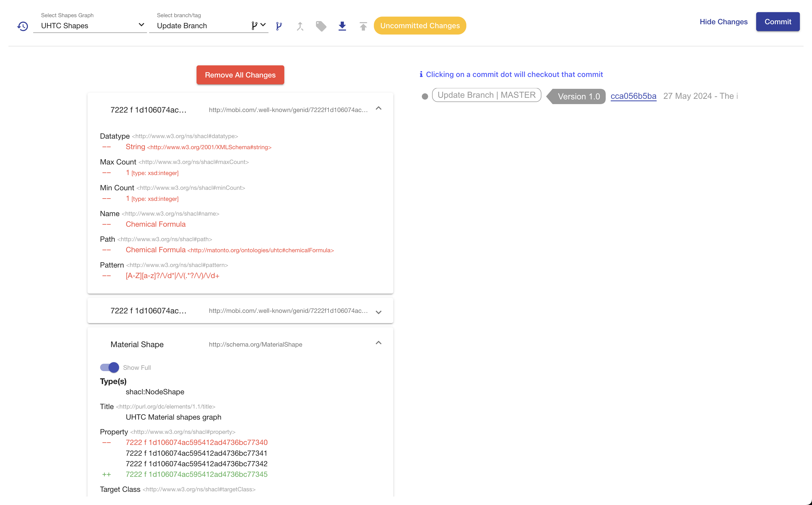
Task: Select the UHTC Shapes graph dropdown
Action: click(x=90, y=26)
